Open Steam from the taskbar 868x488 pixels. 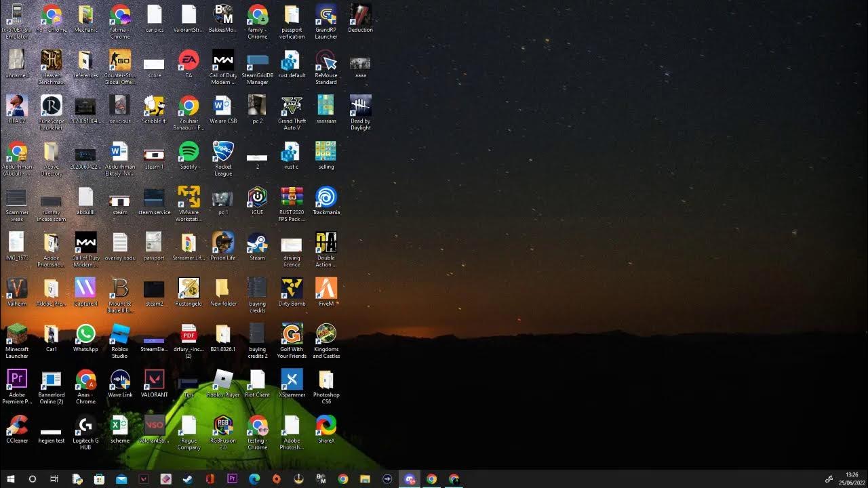[188, 479]
